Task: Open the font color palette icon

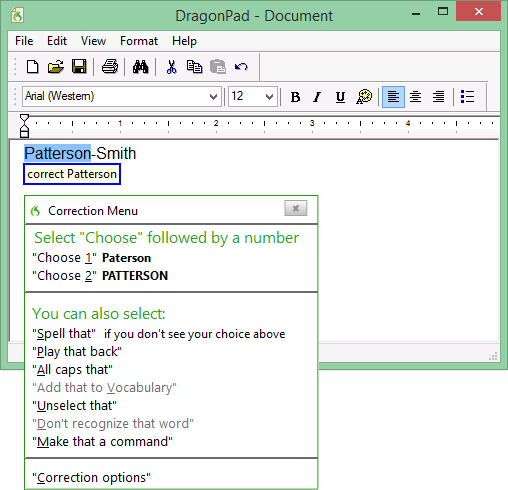Action: pos(364,97)
